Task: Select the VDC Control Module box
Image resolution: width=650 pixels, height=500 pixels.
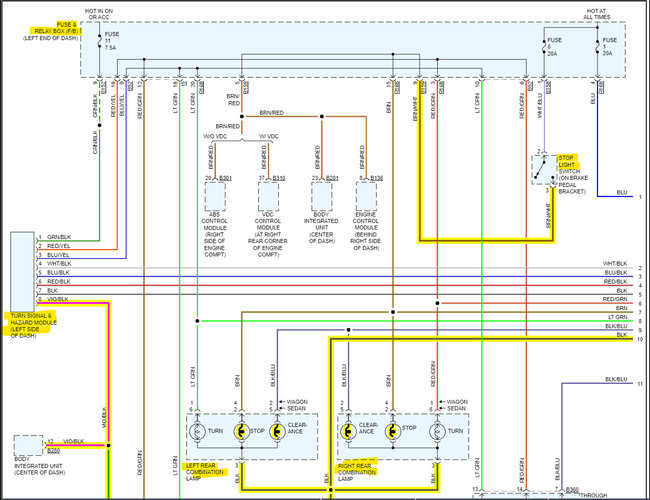Action: click(x=268, y=197)
